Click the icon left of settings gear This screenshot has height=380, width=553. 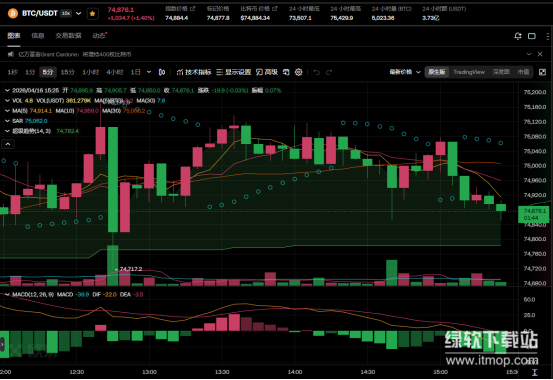point(286,72)
